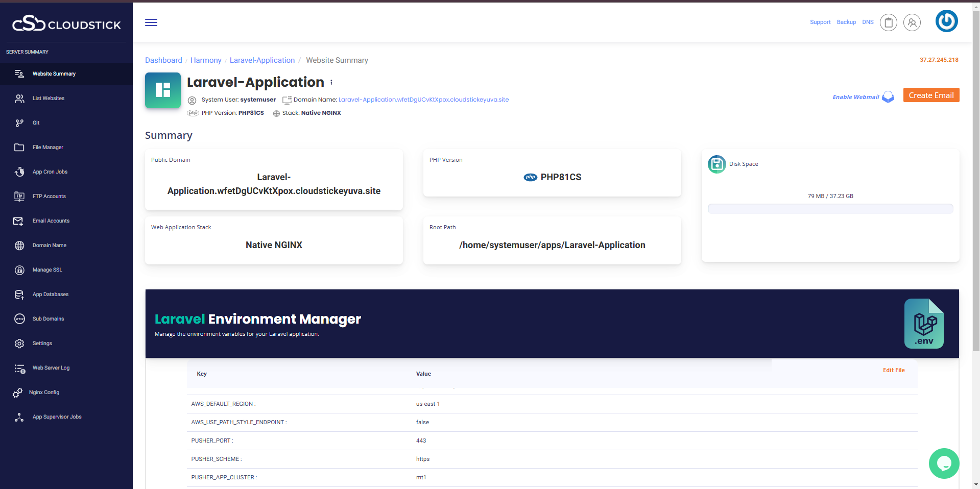Click the blue power button icon
The image size is (980, 489).
[x=946, y=21]
